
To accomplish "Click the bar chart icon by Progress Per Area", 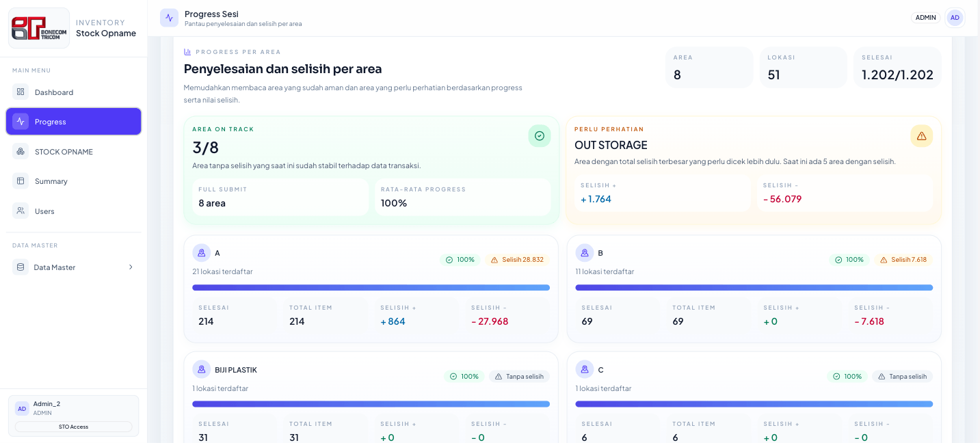I will [187, 52].
